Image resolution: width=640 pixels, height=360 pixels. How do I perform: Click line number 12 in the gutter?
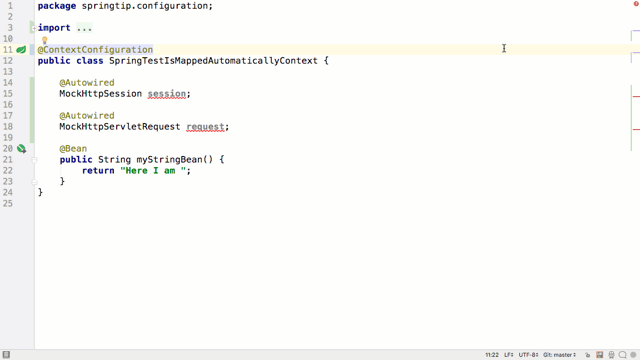8,61
